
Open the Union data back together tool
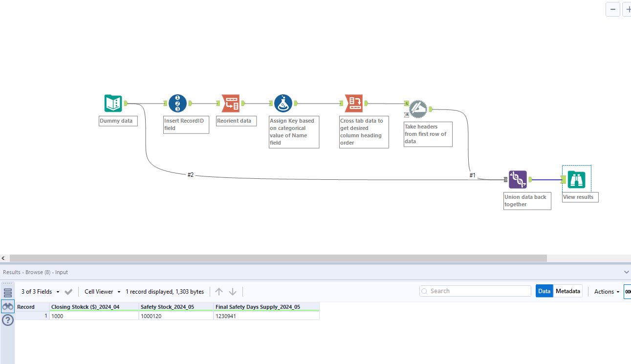click(x=518, y=179)
